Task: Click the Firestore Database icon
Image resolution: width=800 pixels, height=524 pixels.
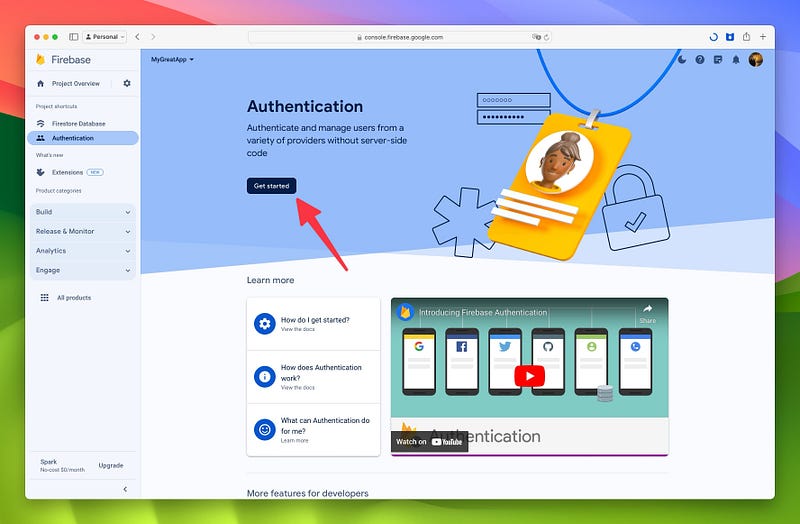Action: pos(41,123)
